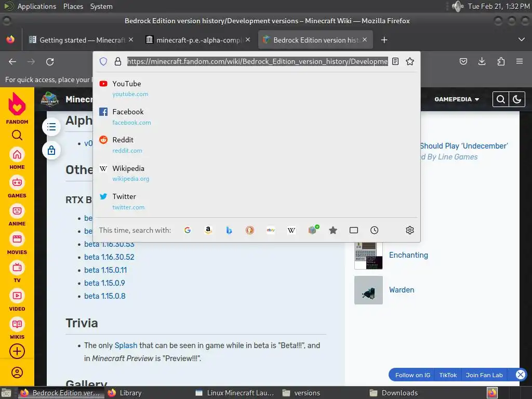Search this time with Bing
This screenshot has height=399, width=532.
(229, 230)
